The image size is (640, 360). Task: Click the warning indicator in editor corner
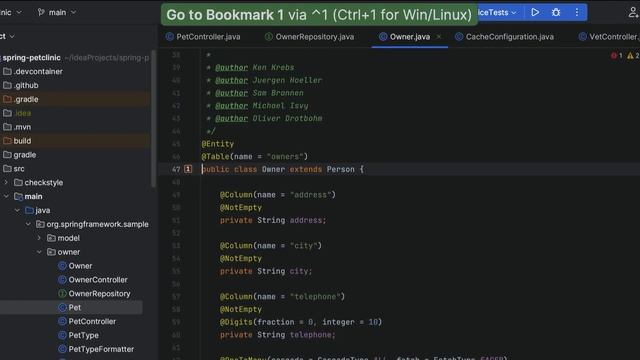click(x=633, y=56)
